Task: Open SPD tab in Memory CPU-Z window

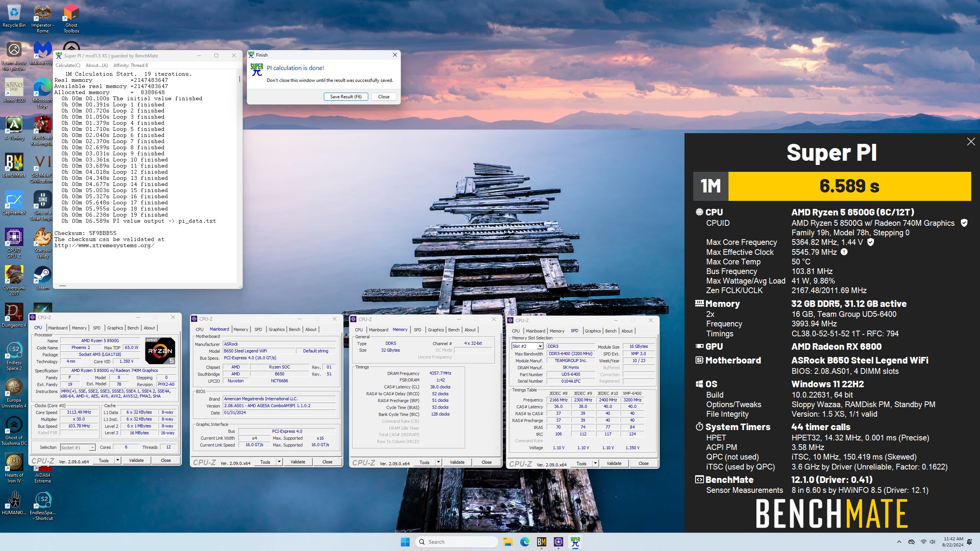Action: (x=417, y=330)
